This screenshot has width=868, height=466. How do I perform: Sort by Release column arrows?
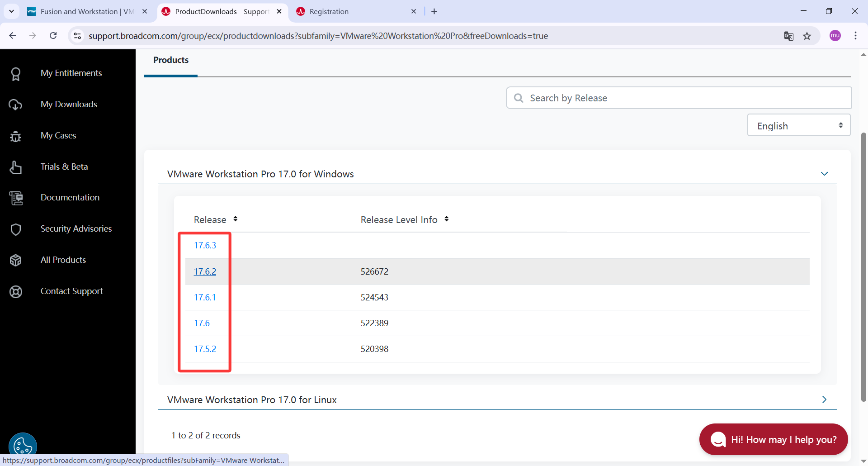[236, 219]
